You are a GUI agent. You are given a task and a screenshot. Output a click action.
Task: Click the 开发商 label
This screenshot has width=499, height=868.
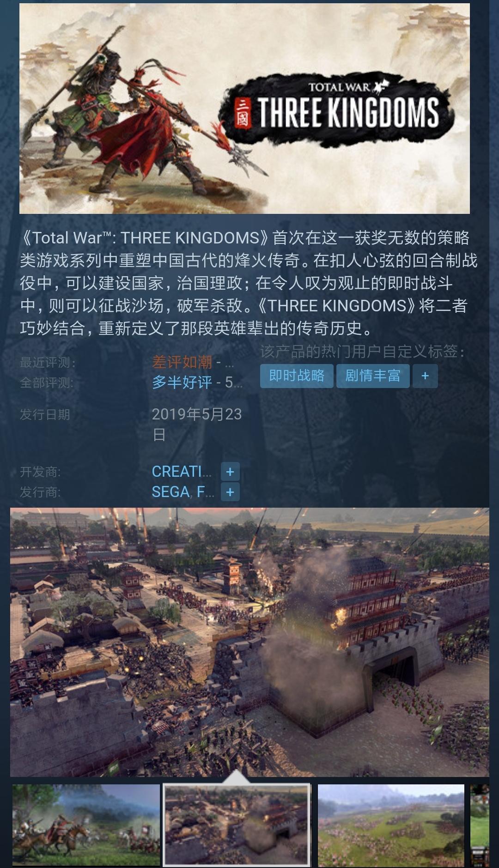click(x=40, y=472)
